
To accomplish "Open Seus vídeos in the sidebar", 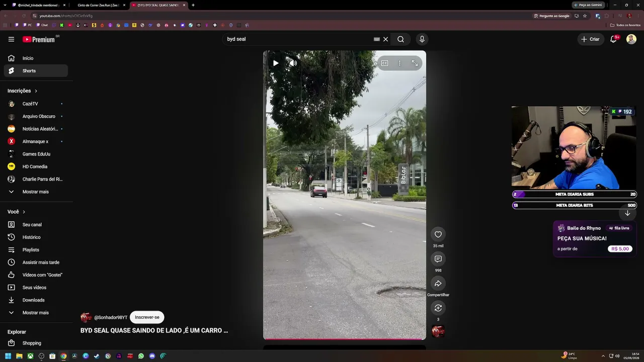I will (36, 288).
